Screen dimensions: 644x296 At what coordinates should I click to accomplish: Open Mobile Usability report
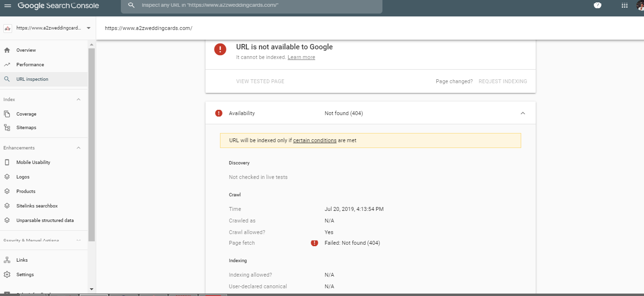coord(33,163)
